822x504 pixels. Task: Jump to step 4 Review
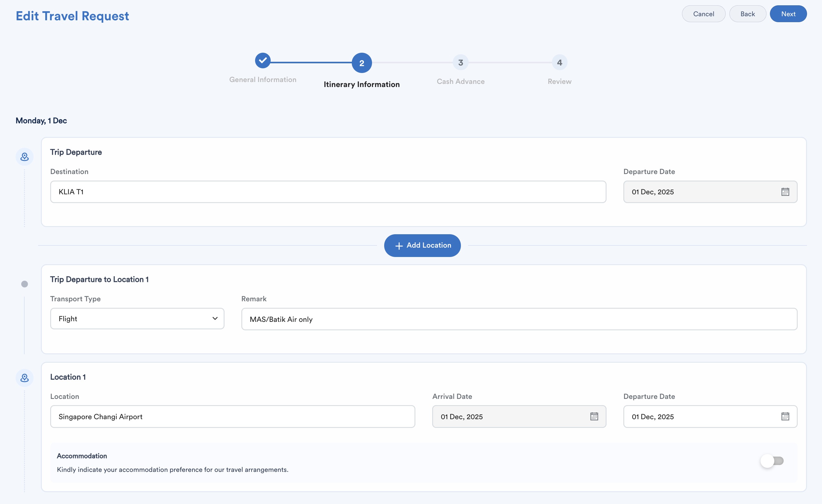[x=559, y=63]
